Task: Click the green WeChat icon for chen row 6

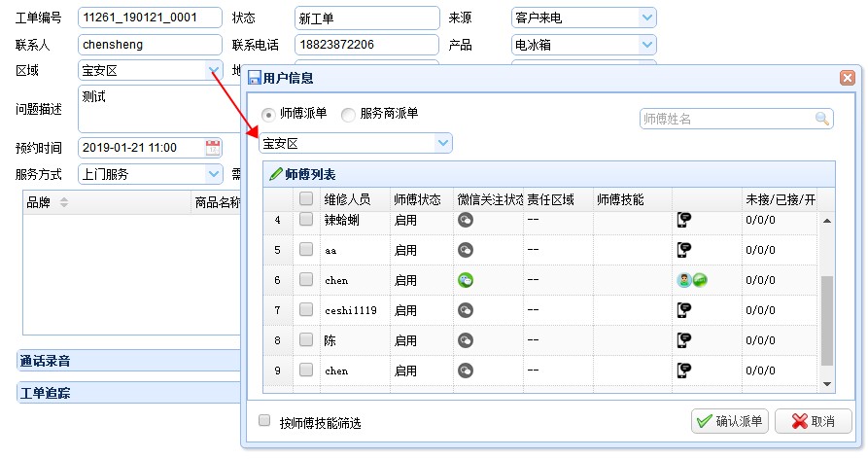Action: [466, 280]
